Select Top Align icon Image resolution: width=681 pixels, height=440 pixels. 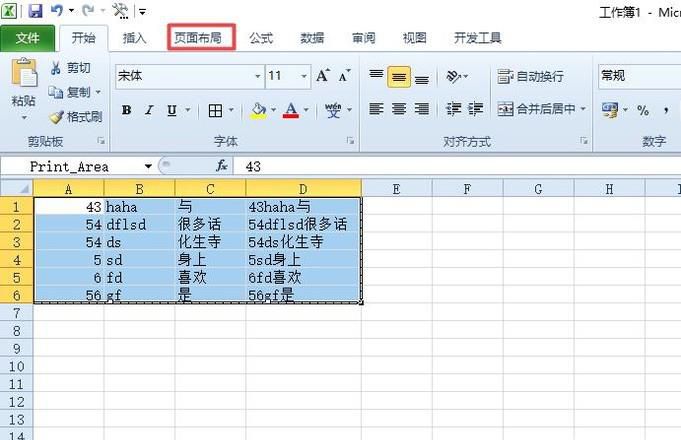point(376,76)
